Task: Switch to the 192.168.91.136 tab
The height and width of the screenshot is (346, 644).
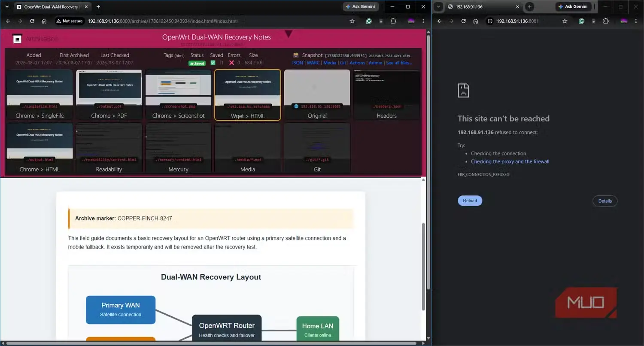Action: [483, 7]
